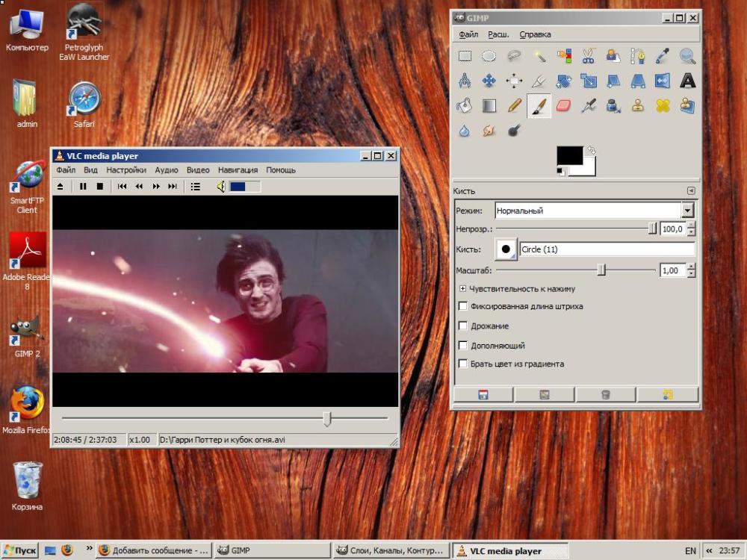Select the Dodge/Burn tool

tap(514, 131)
